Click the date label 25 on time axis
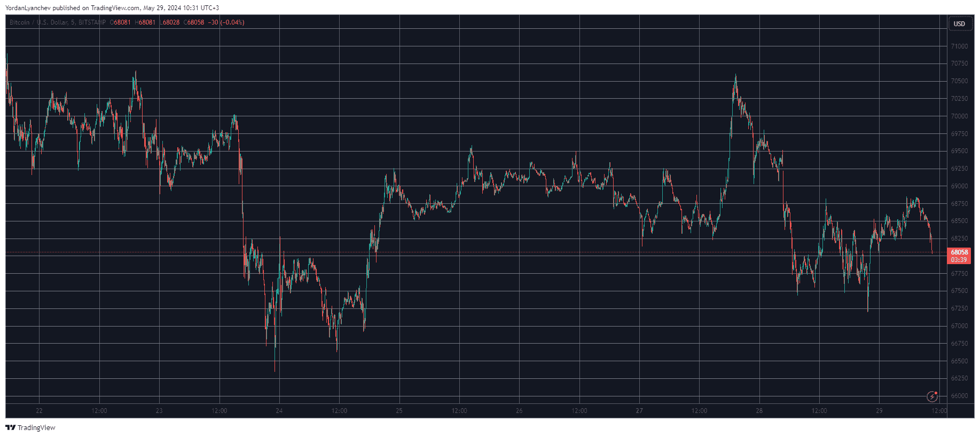The image size is (980, 437). point(399,411)
